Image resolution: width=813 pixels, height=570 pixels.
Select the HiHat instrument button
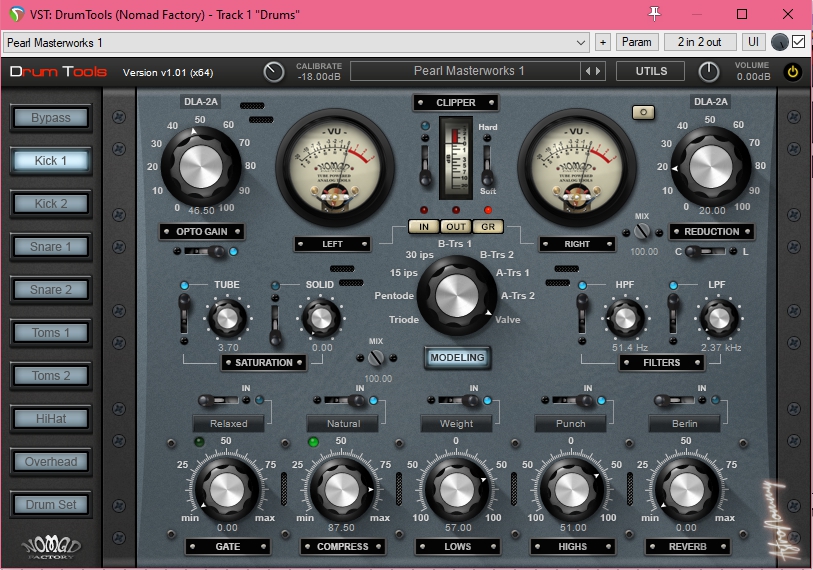(x=51, y=419)
